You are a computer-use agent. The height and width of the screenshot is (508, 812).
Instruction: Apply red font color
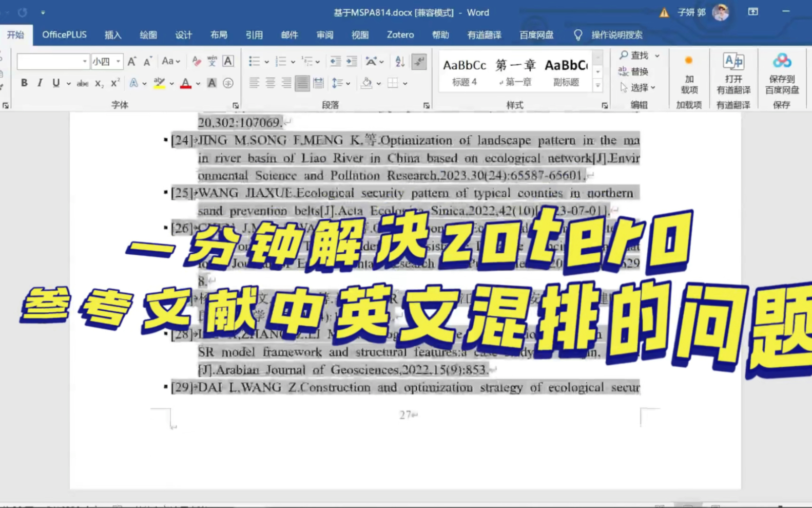coord(186,83)
